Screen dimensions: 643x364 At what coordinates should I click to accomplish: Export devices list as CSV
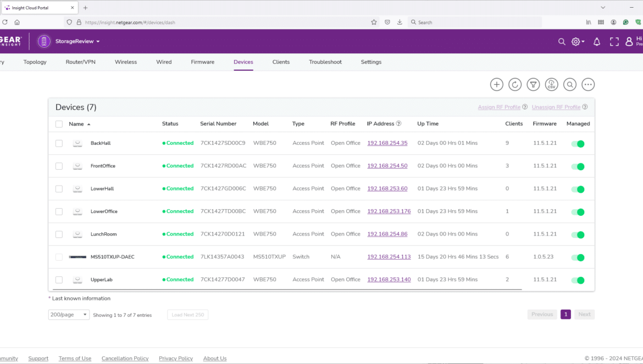pos(552,85)
